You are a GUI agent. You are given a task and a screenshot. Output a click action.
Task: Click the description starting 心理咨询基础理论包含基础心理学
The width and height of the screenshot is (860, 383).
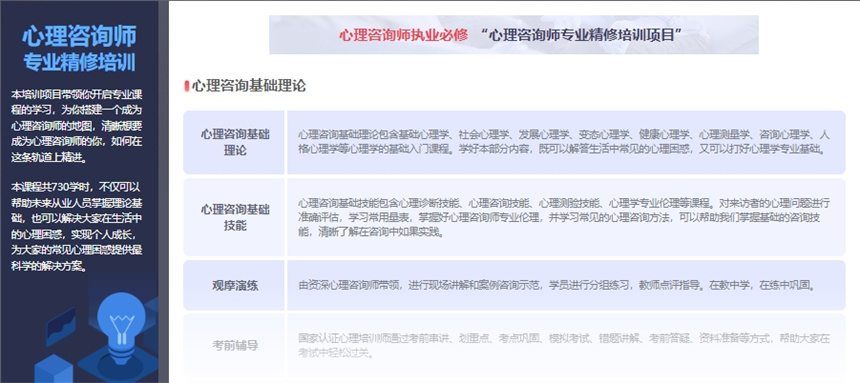tap(564, 142)
